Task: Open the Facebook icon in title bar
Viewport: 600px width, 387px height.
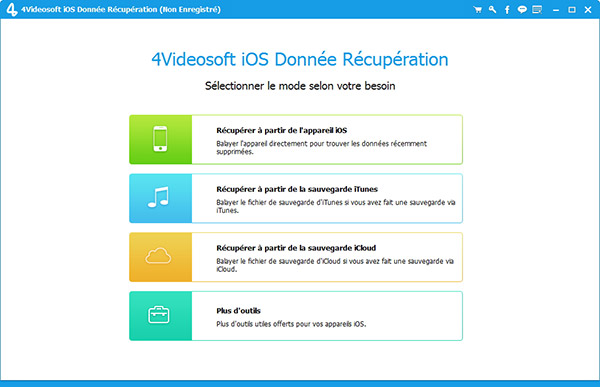Action: tap(507, 10)
